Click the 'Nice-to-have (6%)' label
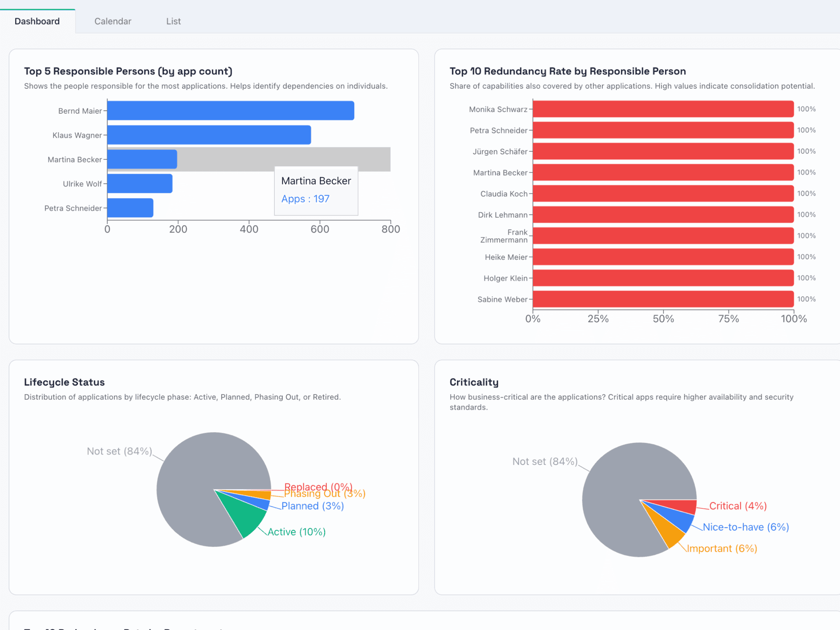This screenshot has height=630, width=840. 746,527
